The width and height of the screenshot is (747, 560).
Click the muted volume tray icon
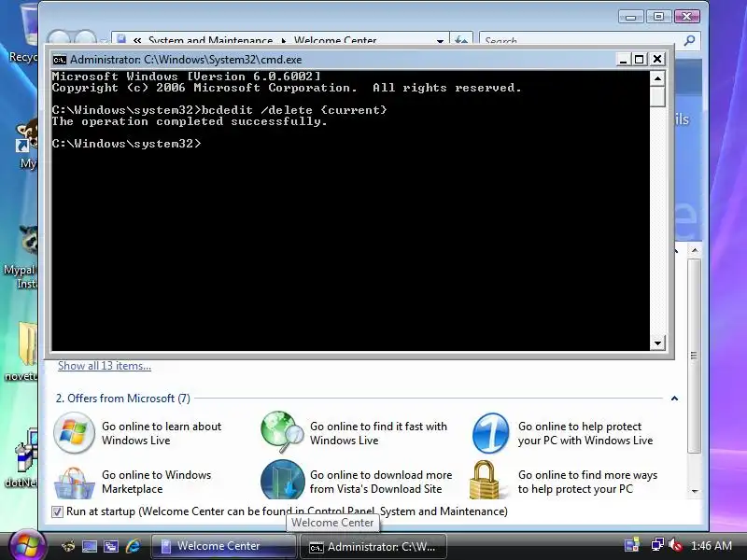point(675,545)
